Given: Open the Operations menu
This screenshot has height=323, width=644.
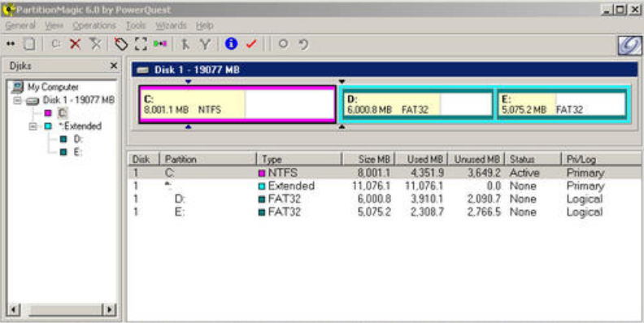Looking at the screenshot, I should [94, 25].
